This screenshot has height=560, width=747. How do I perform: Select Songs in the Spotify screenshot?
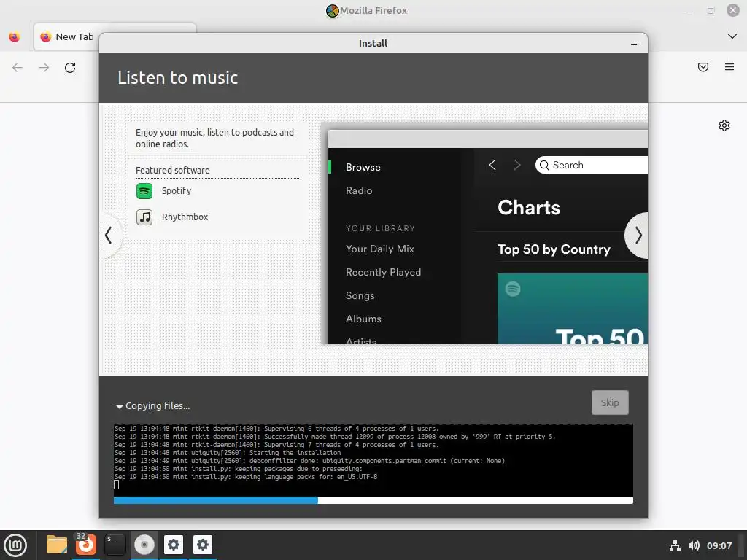[360, 295]
